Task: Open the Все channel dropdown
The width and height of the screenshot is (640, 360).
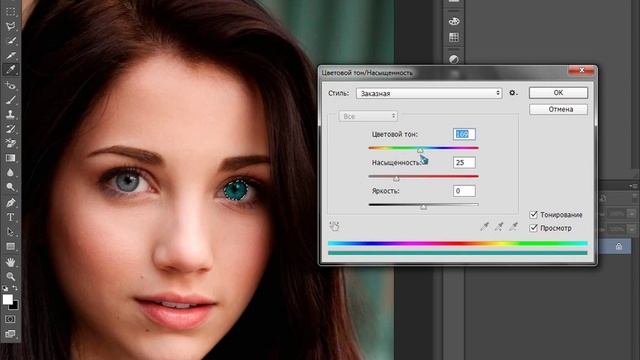Action: click(368, 116)
